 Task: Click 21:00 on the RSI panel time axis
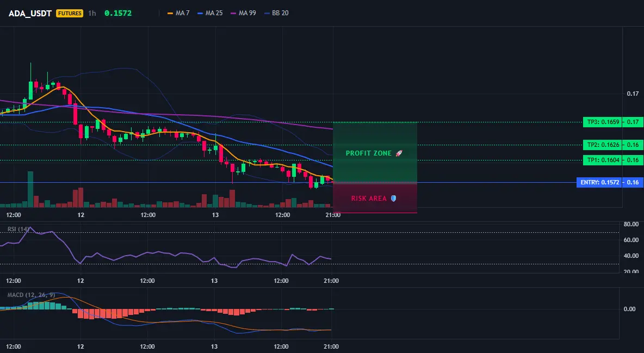coord(331,281)
